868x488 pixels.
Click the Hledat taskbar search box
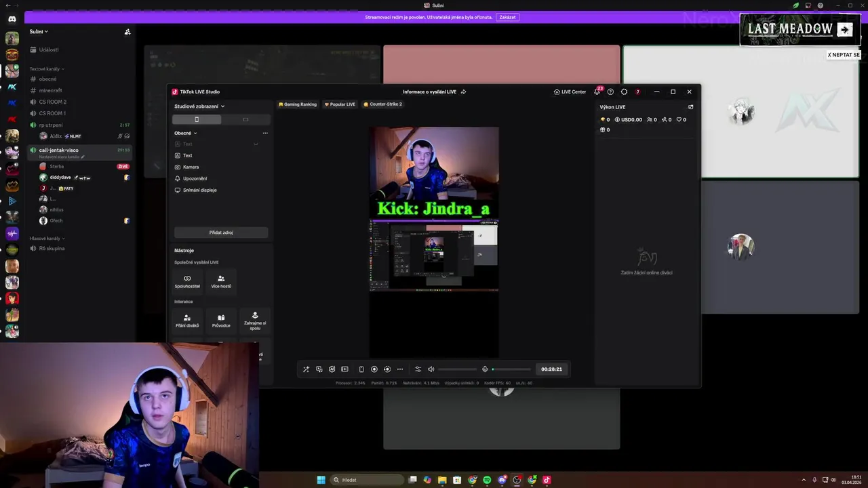pos(366,480)
